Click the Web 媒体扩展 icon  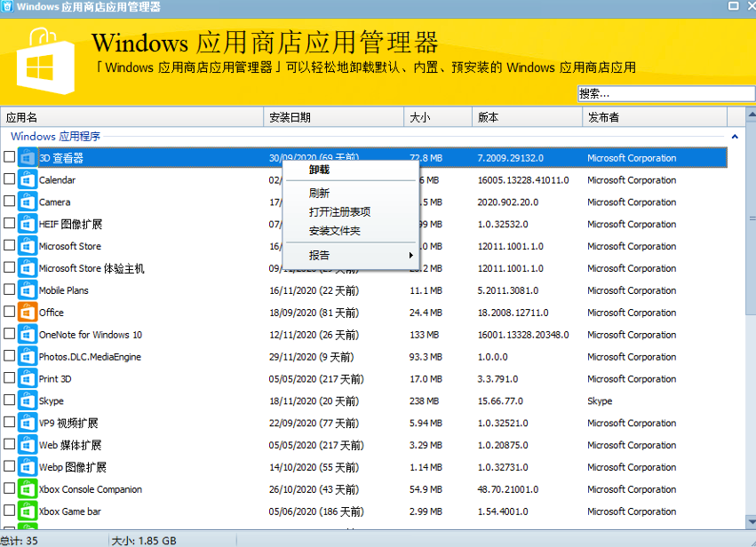click(28, 445)
